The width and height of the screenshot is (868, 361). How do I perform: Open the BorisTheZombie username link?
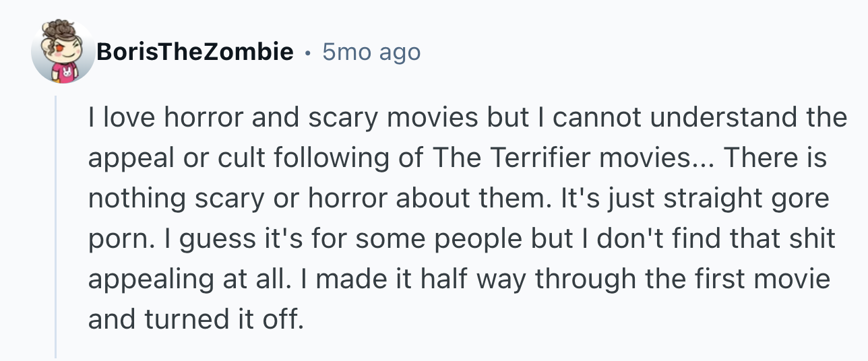195,51
